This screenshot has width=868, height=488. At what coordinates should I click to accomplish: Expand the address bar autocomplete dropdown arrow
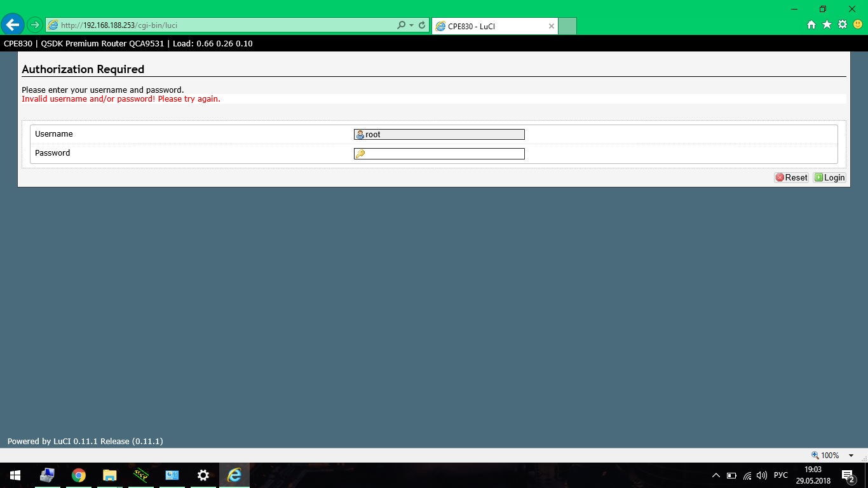click(412, 25)
